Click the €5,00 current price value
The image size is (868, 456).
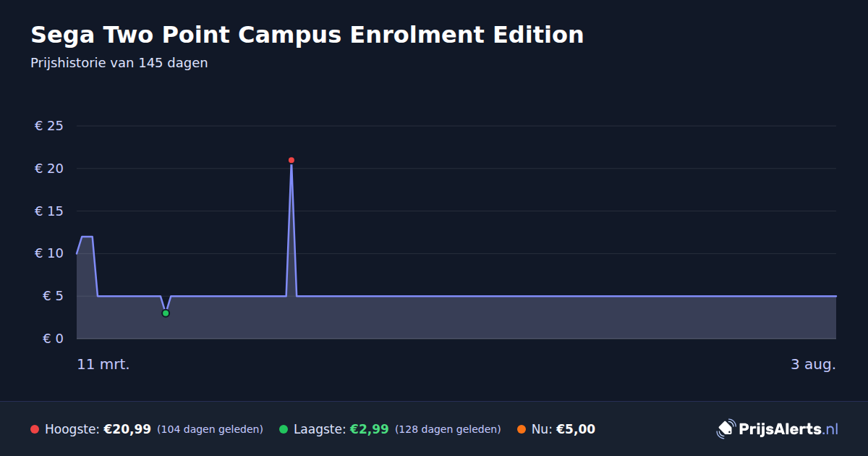(x=576, y=429)
